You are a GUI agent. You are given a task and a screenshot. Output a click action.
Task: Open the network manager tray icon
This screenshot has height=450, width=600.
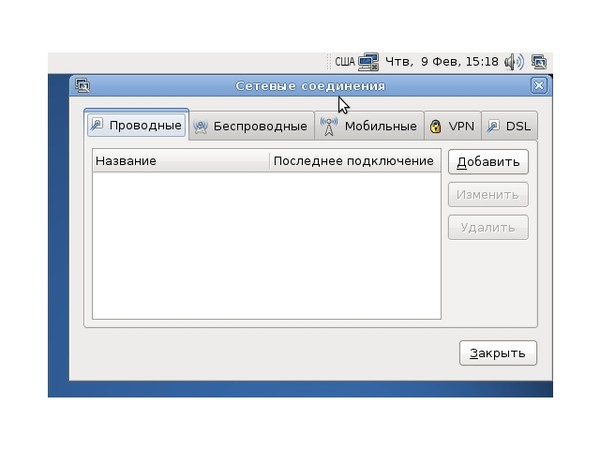click(368, 62)
